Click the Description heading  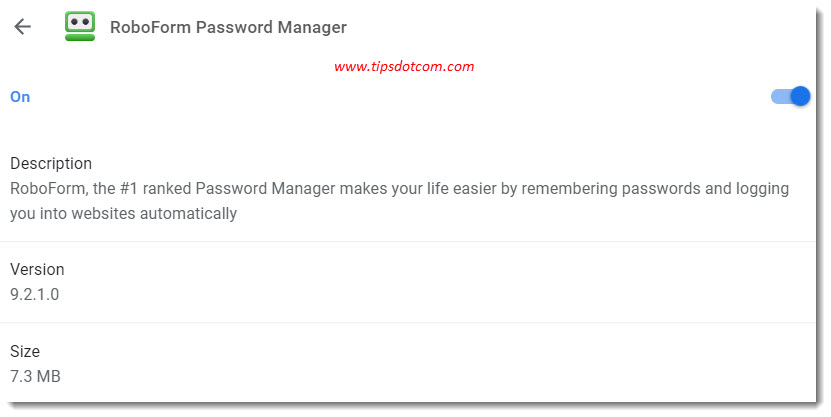[51, 163]
